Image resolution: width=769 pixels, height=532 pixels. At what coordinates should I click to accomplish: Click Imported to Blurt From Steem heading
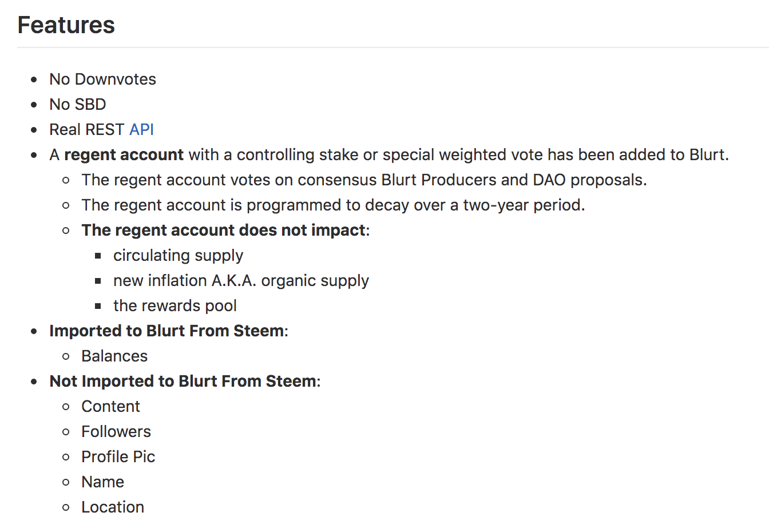(x=167, y=331)
